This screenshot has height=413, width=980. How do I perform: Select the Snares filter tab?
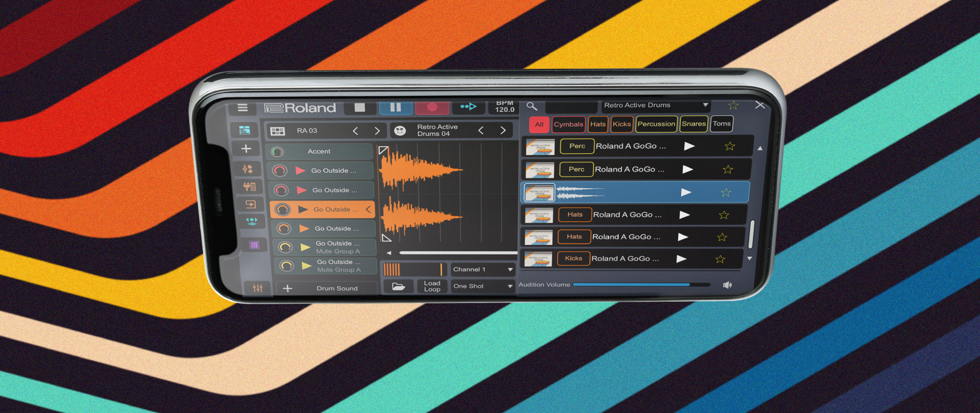coord(694,124)
